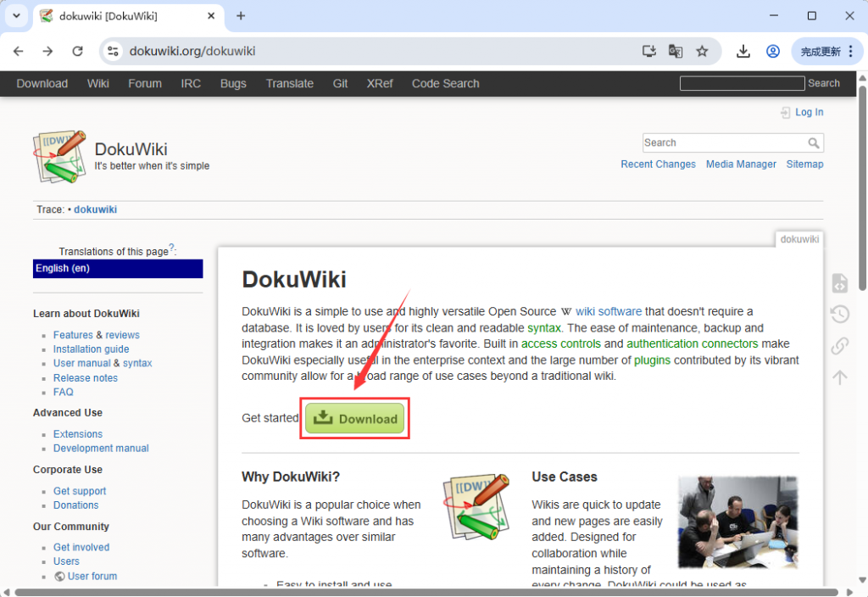
Task: Bookmark the page with the star icon
Action: point(703,51)
